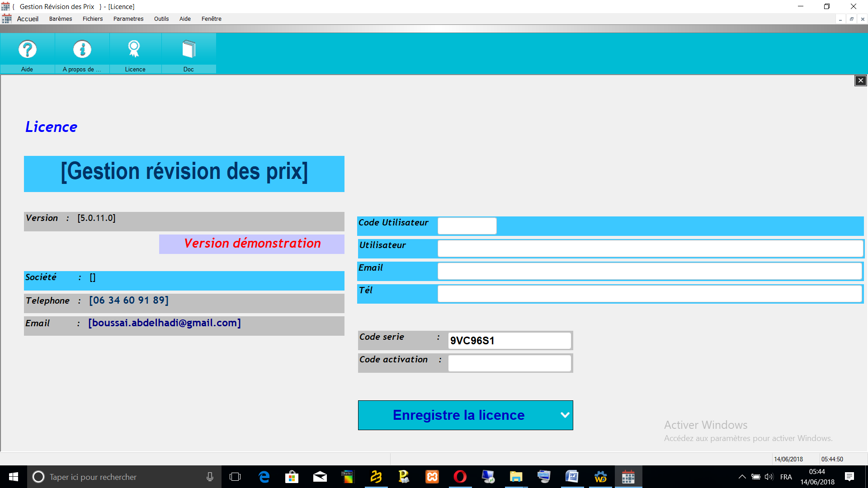Open the Barèmes menu

[x=61, y=19]
